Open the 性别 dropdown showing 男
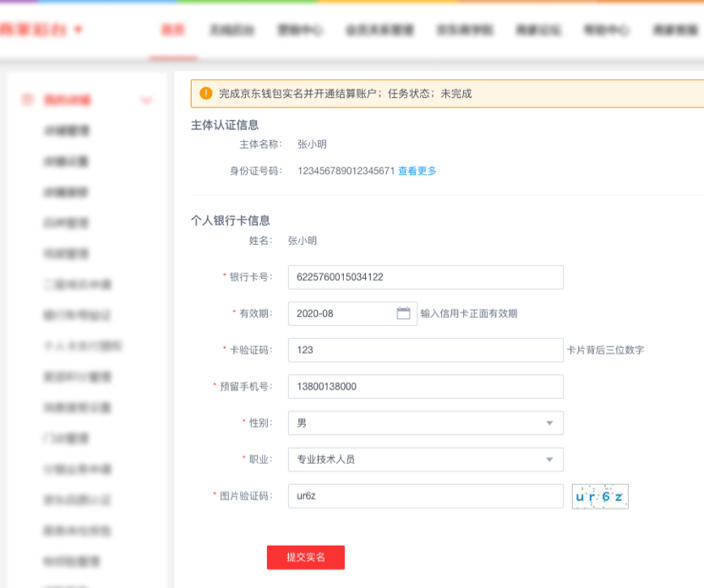The height and width of the screenshot is (588, 704). [x=426, y=422]
